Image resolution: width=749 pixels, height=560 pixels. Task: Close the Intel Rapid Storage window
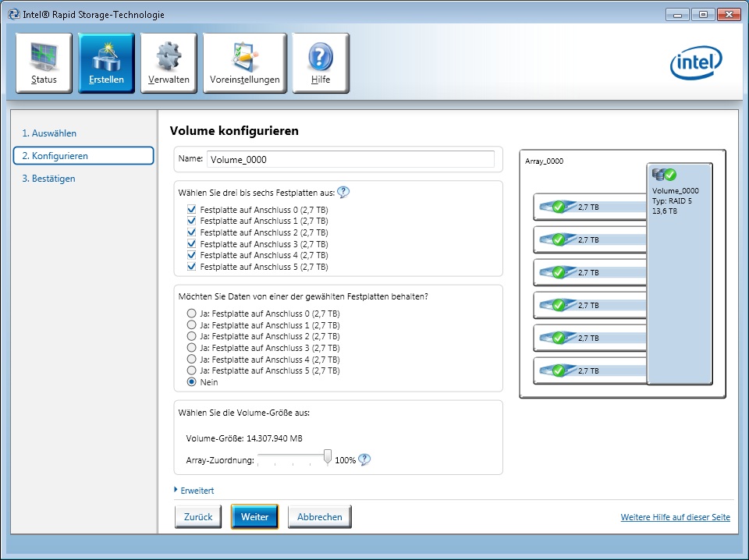pyautogui.click(x=729, y=15)
